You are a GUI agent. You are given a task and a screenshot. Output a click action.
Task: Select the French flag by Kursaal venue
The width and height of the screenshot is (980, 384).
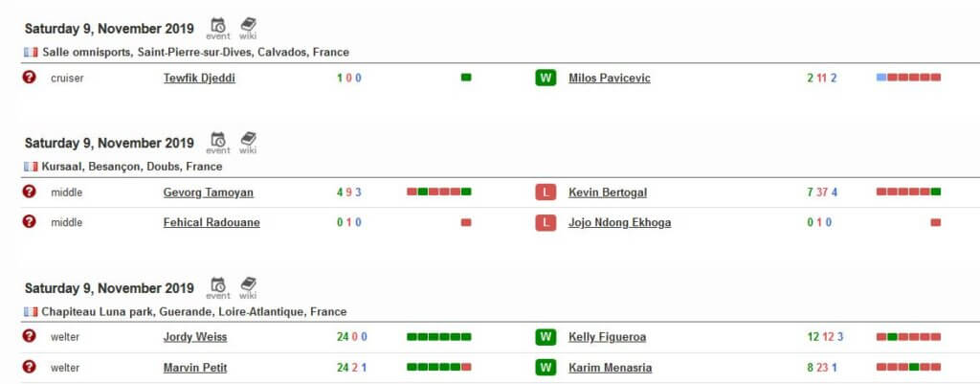32,167
